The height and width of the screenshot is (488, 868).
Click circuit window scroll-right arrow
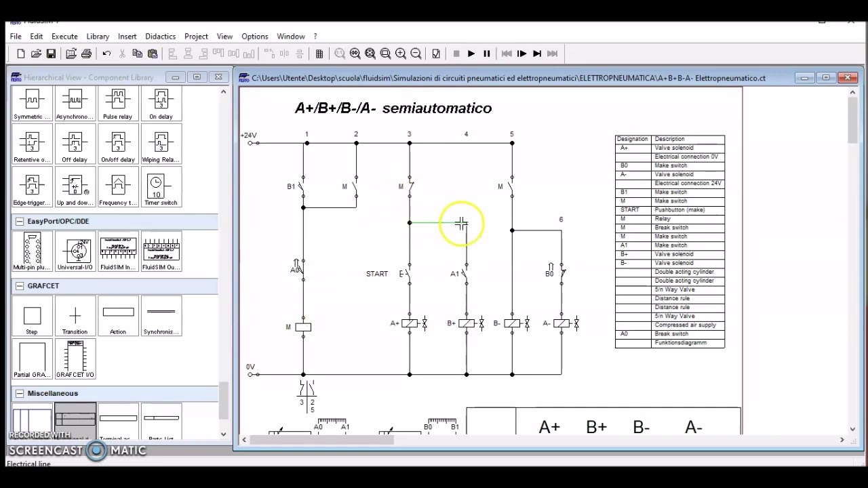click(842, 440)
